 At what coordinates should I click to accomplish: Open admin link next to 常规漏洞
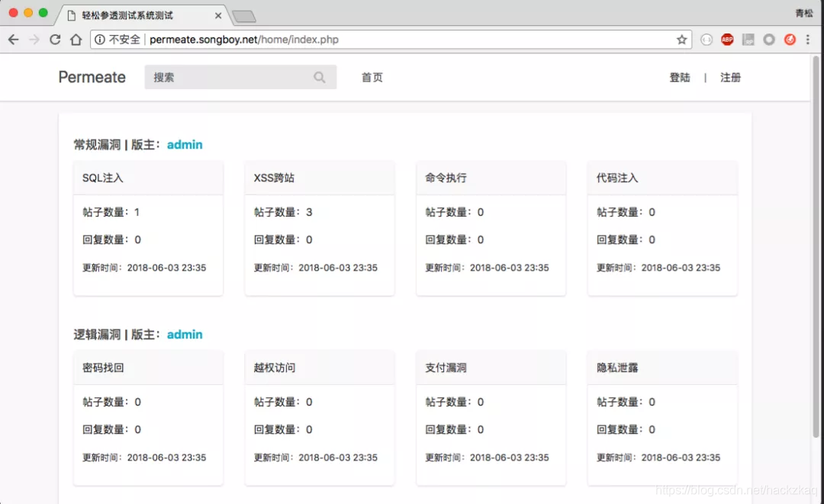[x=185, y=144]
